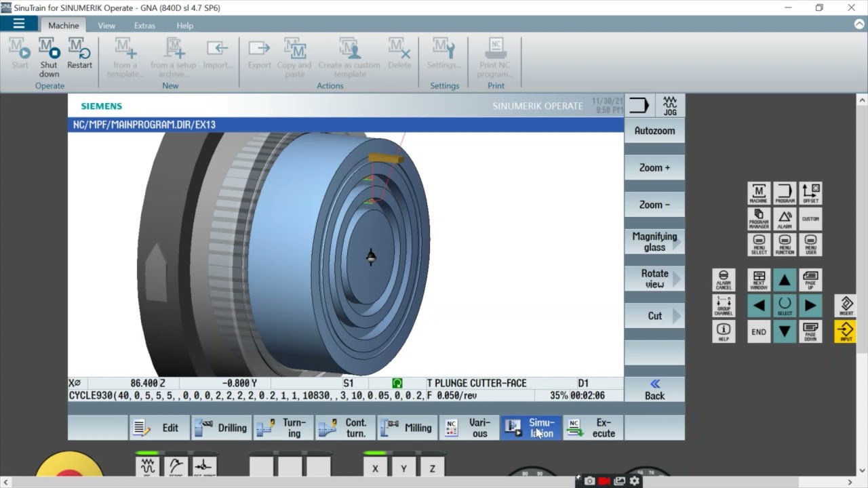Click the MENU FUNCTION key
Viewport: 868px width, 488px height.
click(x=785, y=245)
